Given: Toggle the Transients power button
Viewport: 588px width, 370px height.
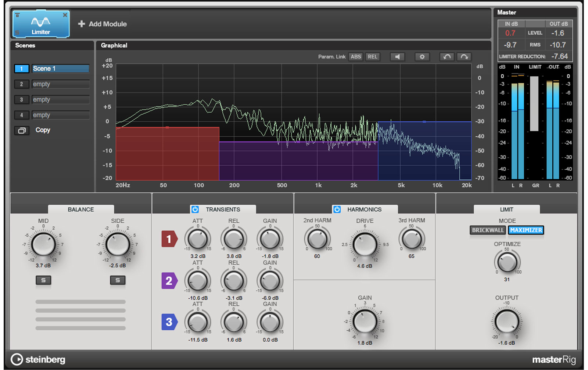Looking at the screenshot, I should tap(195, 209).
